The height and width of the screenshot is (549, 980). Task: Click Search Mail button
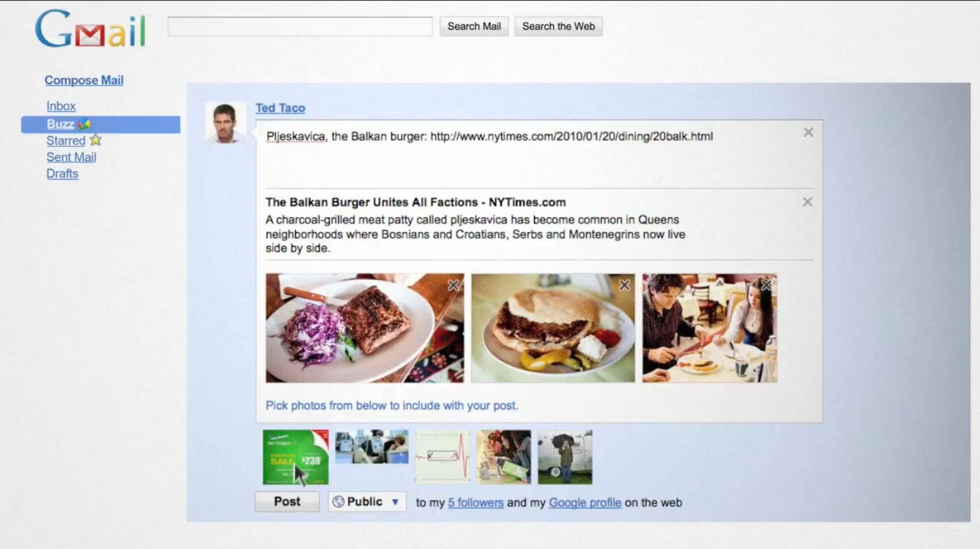(x=474, y=26)
